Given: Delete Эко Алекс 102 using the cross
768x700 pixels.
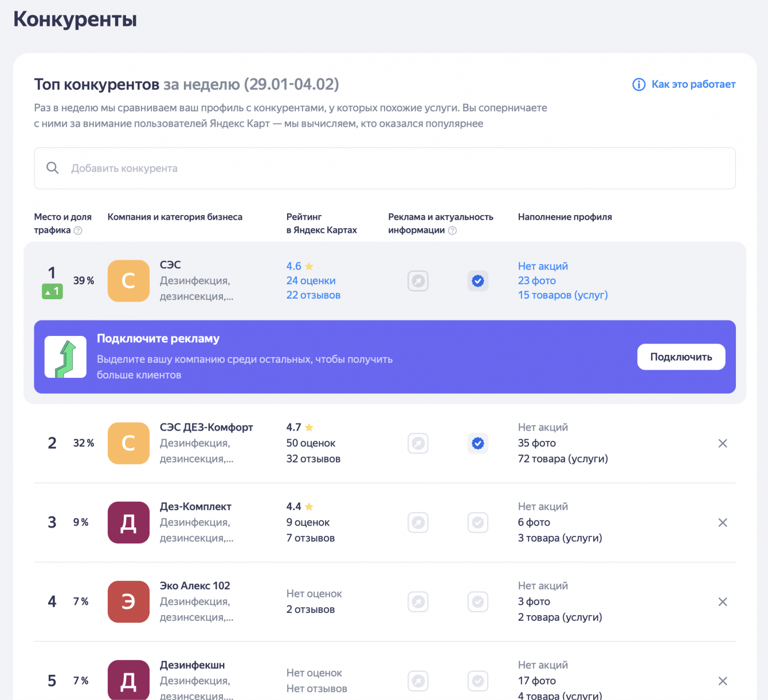Looking at the screenshot, I should tap(723, 601).
